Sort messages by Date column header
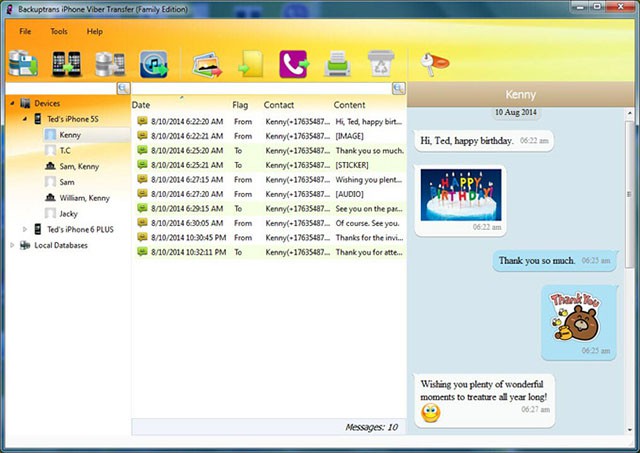Viewport: 640px width, 453px height. [x=141, y=104]
